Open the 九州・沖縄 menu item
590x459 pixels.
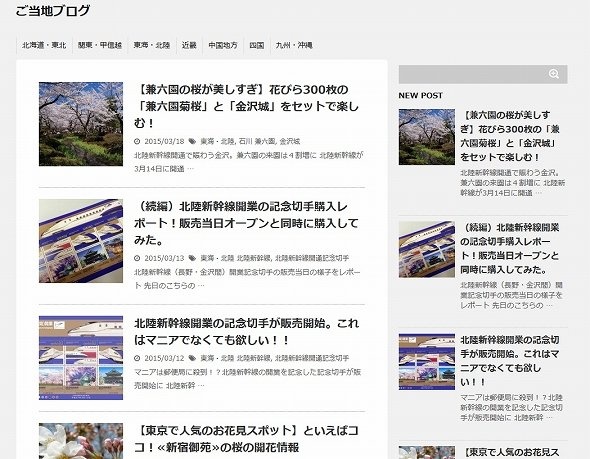click(294, 46)
